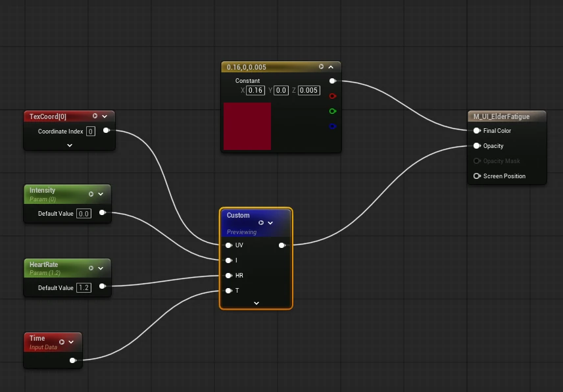563x392 pixels.
Task: Select the Intensity parameter node title
Action: pos(42,190)
